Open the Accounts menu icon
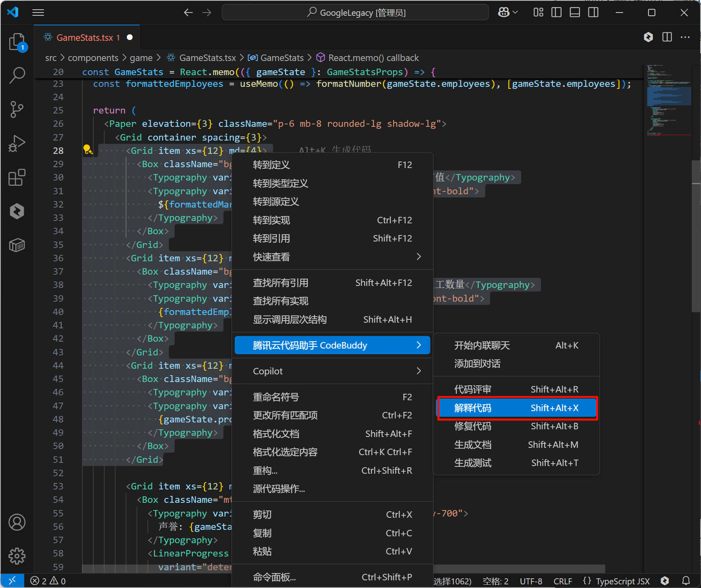701x588 pixels. 17,522
